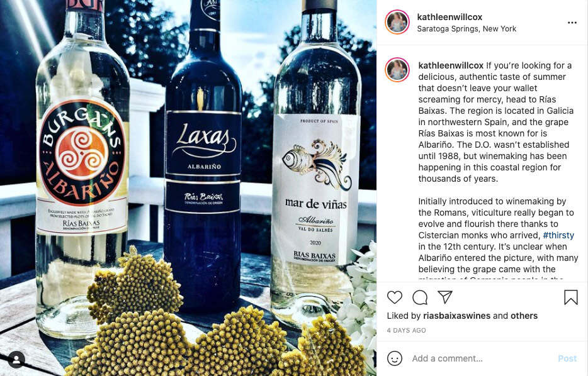Click the Burgans Albariño bottle photo
Image resolution: width=588 pixels, height=376 pixels.
(x=82, y=169)
